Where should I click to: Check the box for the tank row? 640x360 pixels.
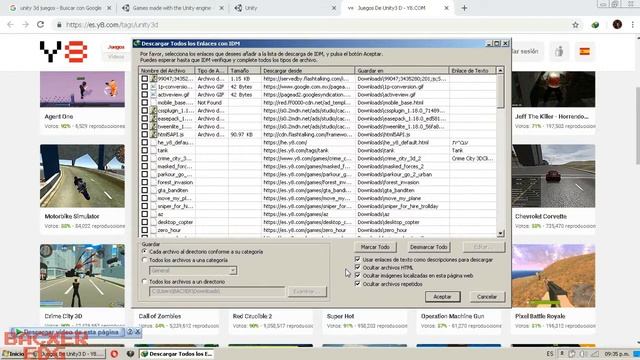[144, 150]
